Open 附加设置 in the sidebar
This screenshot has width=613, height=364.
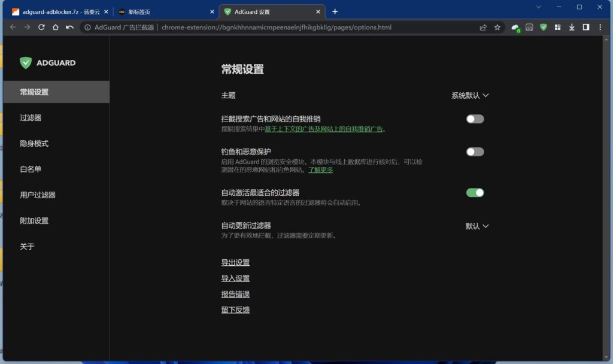click(x=56, y=220)
